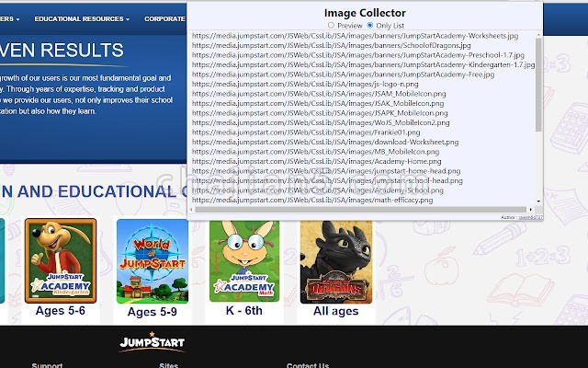Click the Sites footer heading

point(169,365)
